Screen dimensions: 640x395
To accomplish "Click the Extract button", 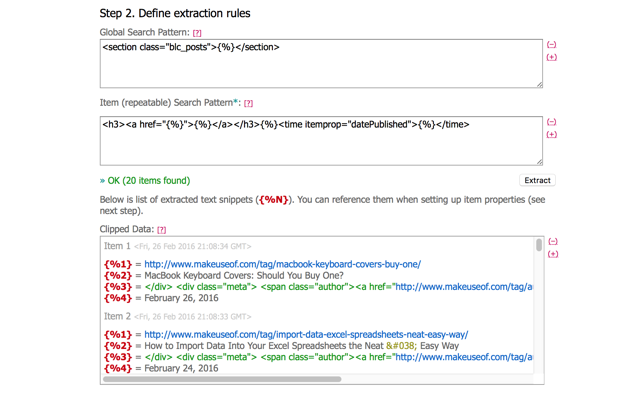I will (x=537, y=180).
